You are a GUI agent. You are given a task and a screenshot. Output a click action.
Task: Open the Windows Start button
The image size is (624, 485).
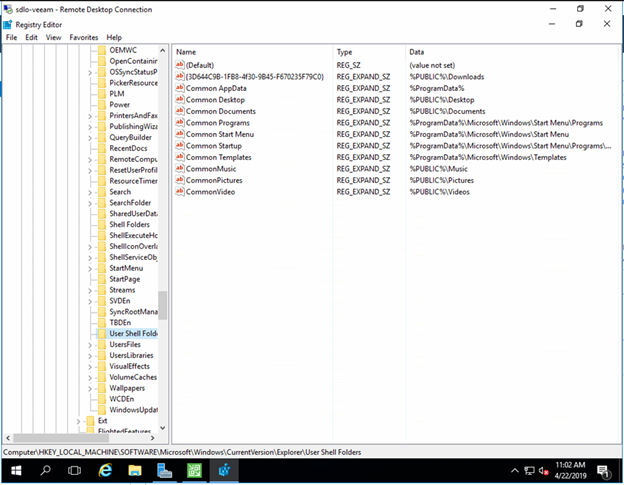16,471
